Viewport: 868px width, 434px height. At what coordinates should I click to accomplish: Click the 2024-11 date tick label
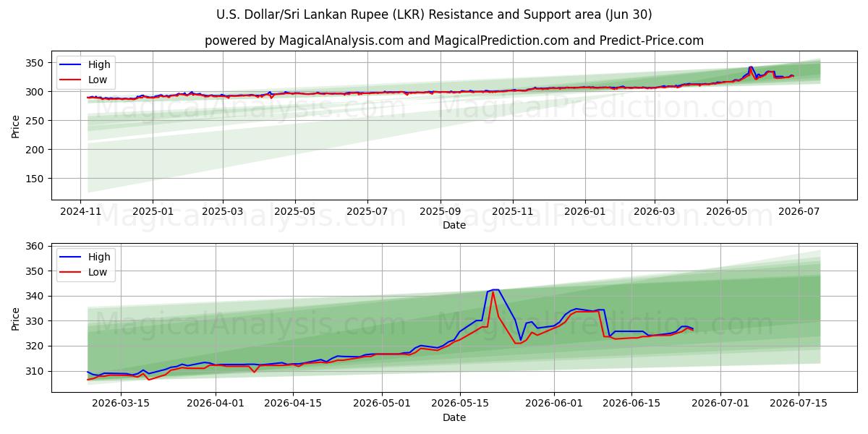click(80, 212)
